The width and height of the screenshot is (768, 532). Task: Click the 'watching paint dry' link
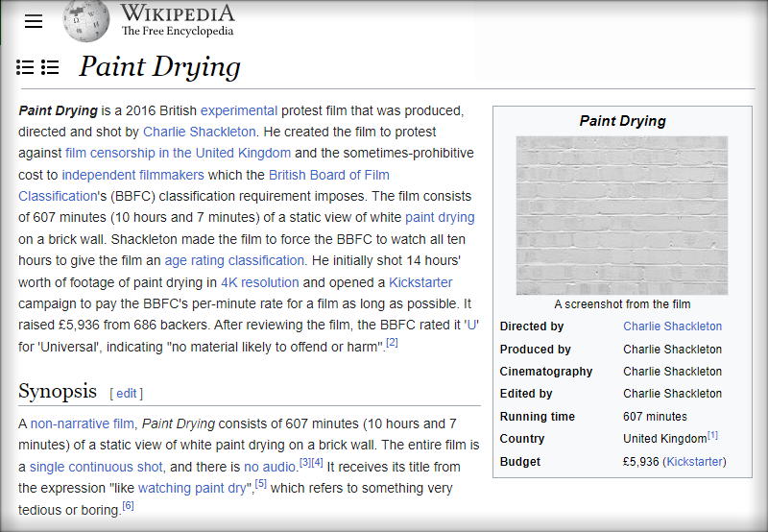pos(193,488)
